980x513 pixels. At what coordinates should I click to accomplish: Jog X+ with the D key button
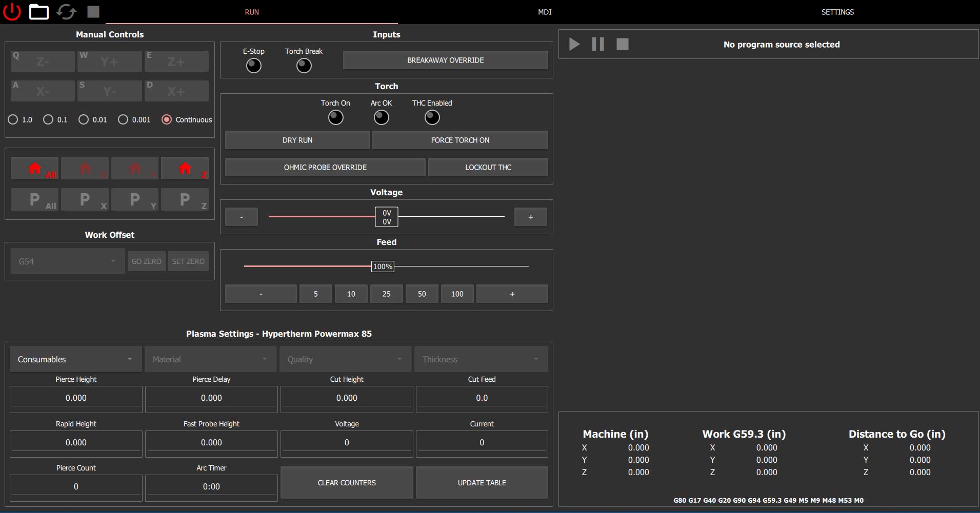(x=176, y=91)
